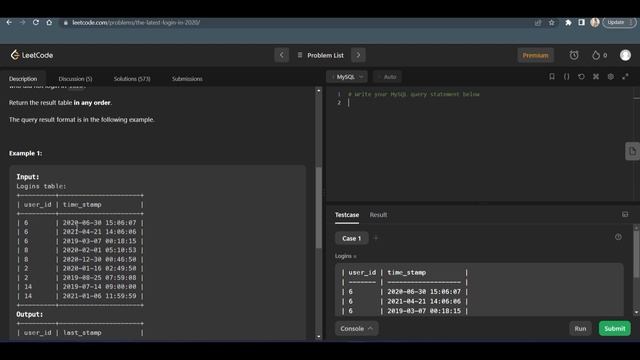Image resolution: width=640 pixels, height=360 pixels.
Task: Open the MySQL language dropdown
Action: pos(347,77)
